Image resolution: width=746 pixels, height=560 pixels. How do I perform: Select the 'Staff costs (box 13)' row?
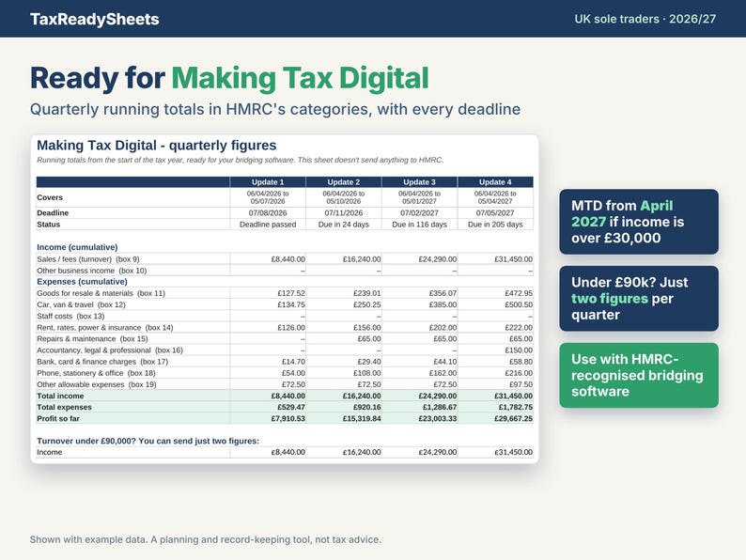pyautogui.click(x=285, y=316)
